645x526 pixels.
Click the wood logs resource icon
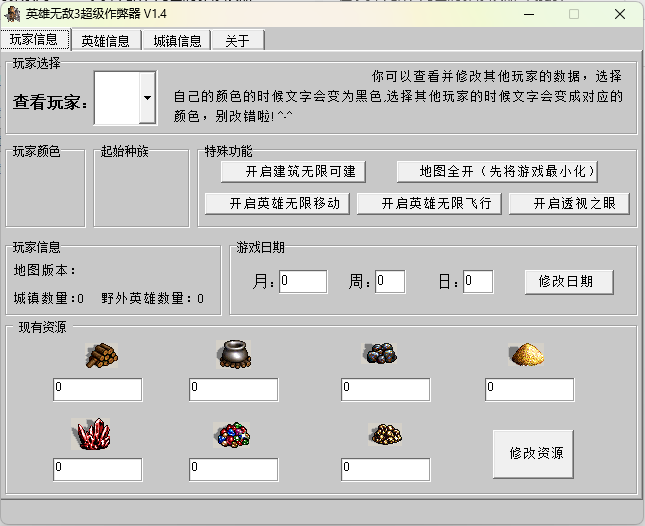(x=101, y=355)
